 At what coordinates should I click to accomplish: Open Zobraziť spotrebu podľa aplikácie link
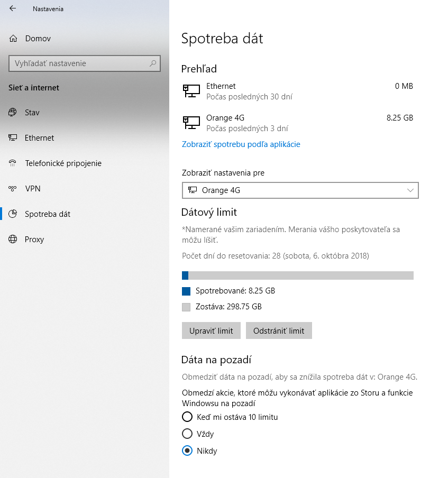click(x=241, y=144)
